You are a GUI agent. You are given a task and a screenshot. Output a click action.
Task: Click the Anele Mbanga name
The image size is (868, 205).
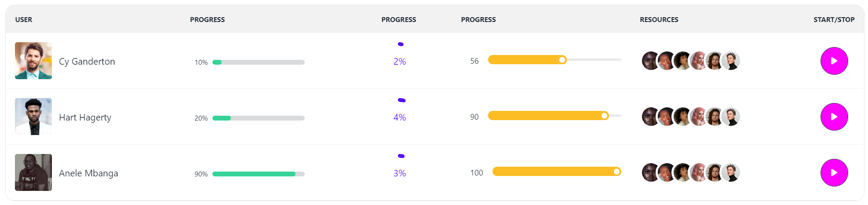point(88,173)
